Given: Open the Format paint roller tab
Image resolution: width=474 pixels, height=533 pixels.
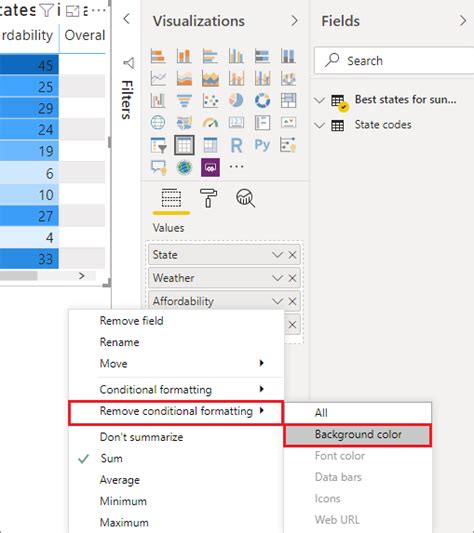Looking at the screenshot, I should [x=208, y=198].
